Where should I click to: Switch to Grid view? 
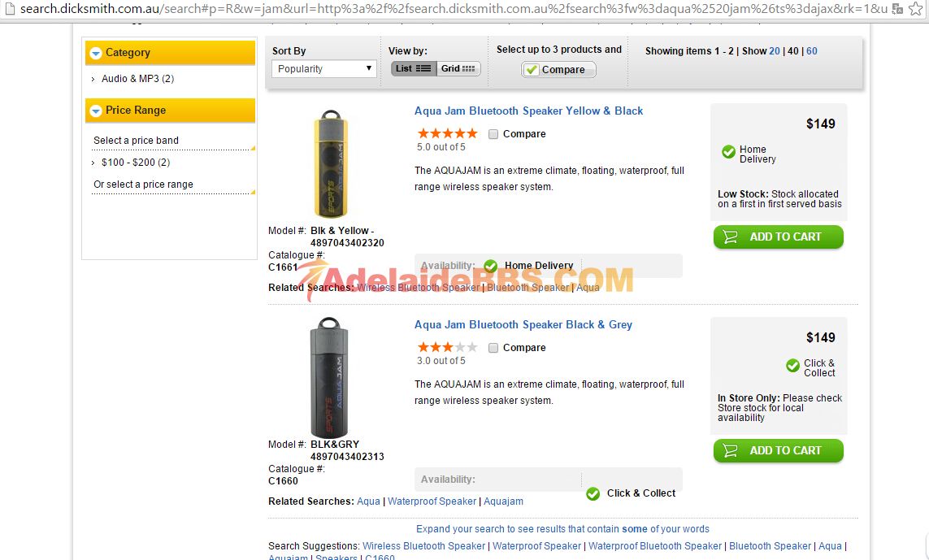click(x=458, y=69)
